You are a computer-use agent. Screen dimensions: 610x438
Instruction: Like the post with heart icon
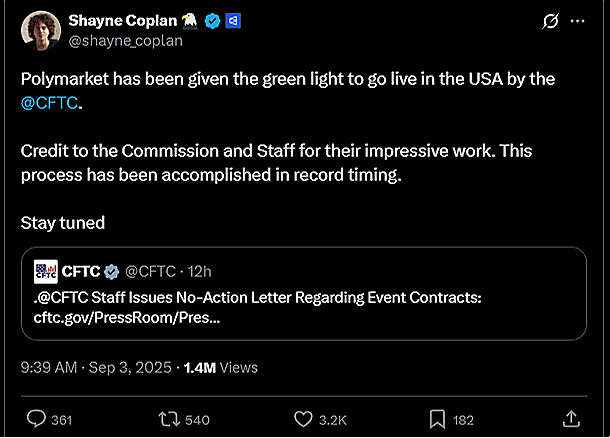point(305,419)
